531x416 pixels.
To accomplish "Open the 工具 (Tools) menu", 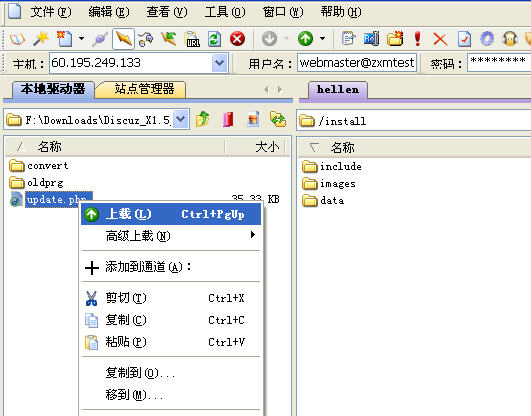I will tap(225, 12).
